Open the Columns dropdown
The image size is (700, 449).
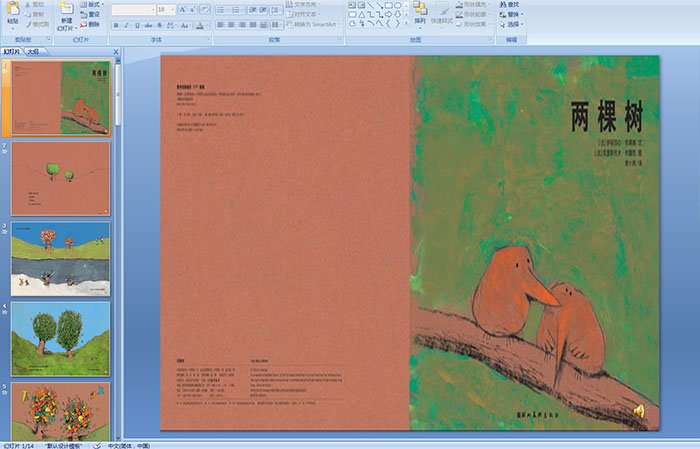[x=276, y=25]
